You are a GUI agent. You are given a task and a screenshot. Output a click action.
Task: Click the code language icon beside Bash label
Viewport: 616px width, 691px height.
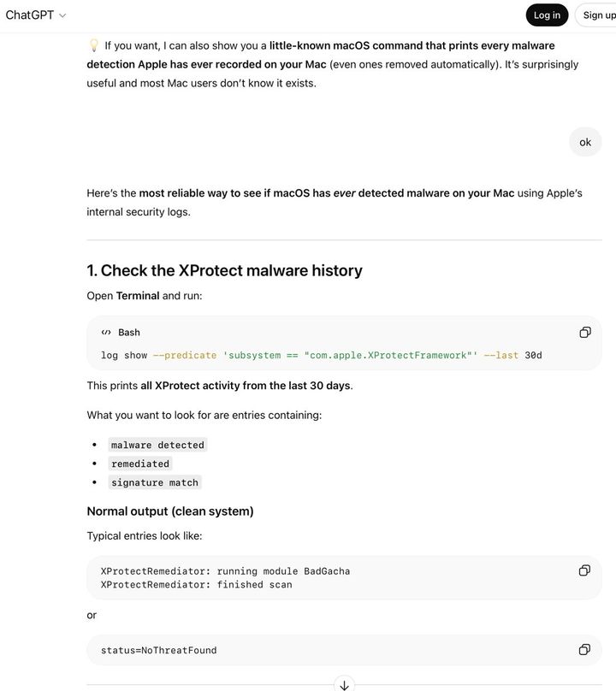tap(104, 332)
